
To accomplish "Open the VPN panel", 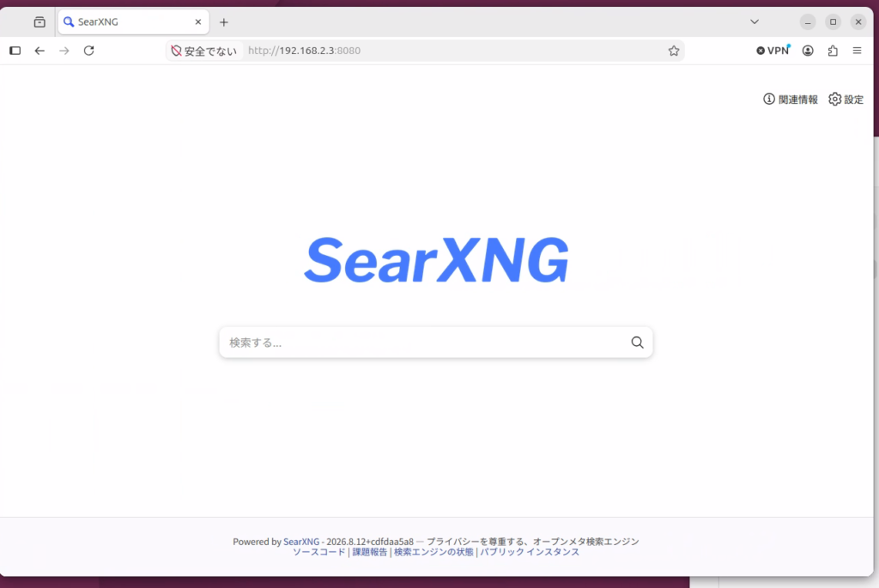I will click(x=773, y=51).
